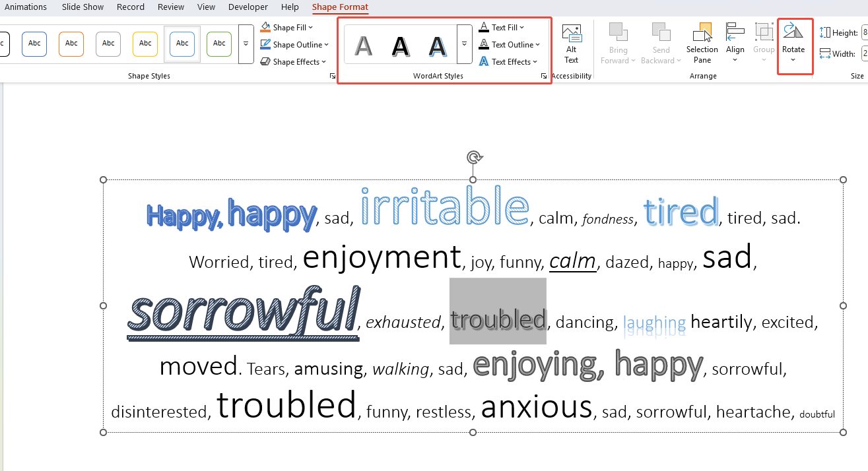Open Shape Effects options
The height and width of the screenshot is (471, 868).
tap(293, 61)
